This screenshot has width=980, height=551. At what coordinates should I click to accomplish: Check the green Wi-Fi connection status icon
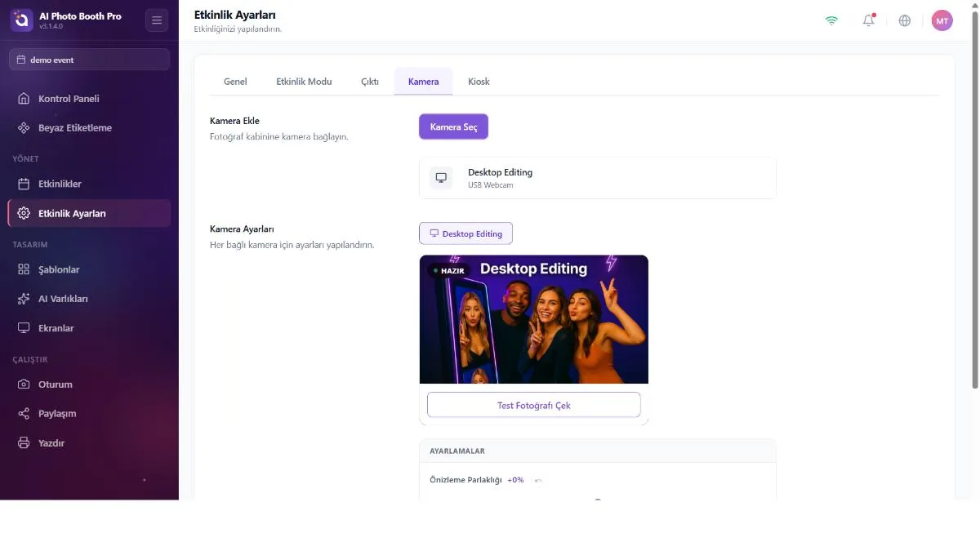click(831, 20)
